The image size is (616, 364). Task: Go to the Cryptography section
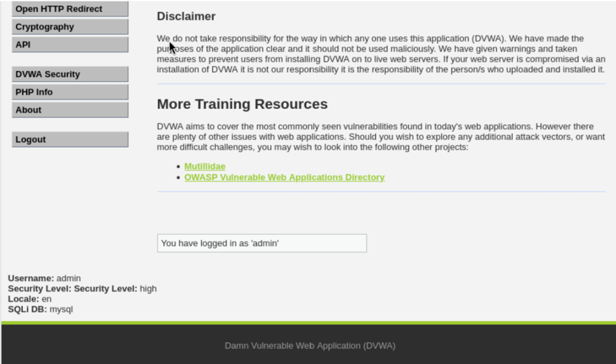click(70, 27)
